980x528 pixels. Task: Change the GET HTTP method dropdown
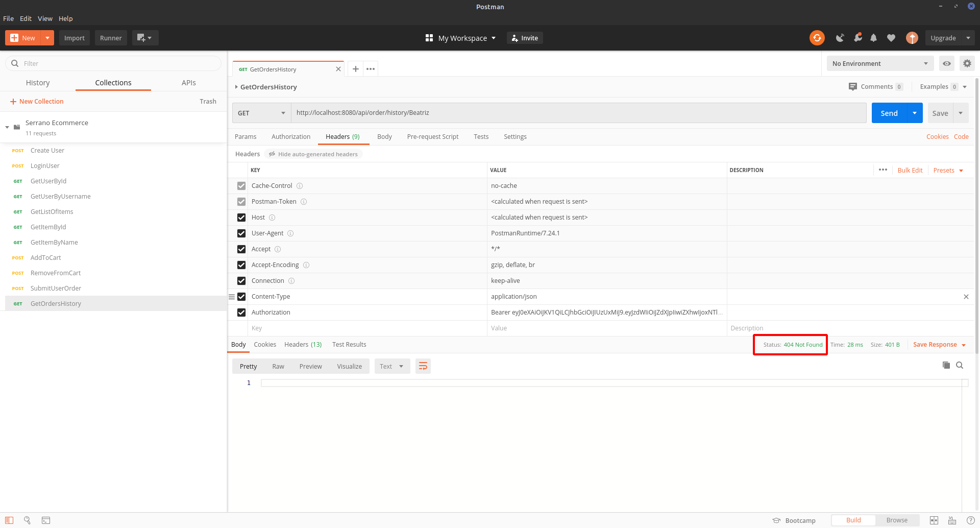261,113
